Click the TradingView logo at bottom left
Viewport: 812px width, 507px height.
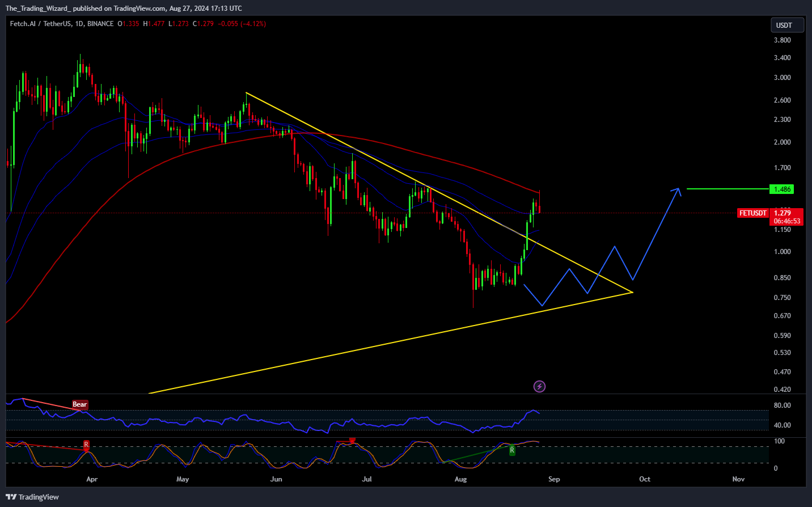click(32, 497)
